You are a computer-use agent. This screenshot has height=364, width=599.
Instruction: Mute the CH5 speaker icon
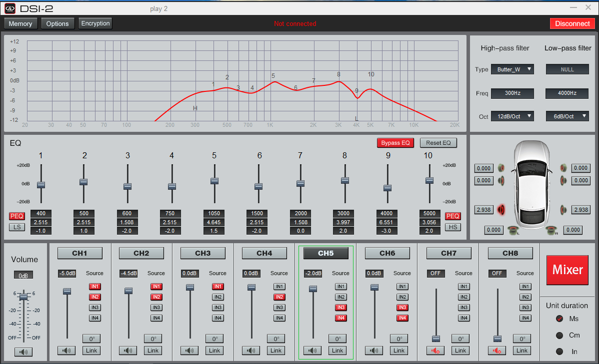tap(312, 351)
